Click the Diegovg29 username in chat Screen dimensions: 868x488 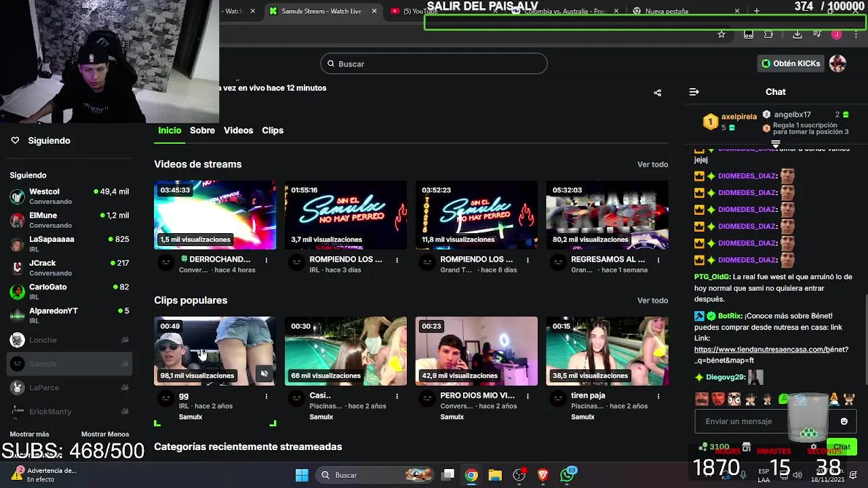[725, 378]
